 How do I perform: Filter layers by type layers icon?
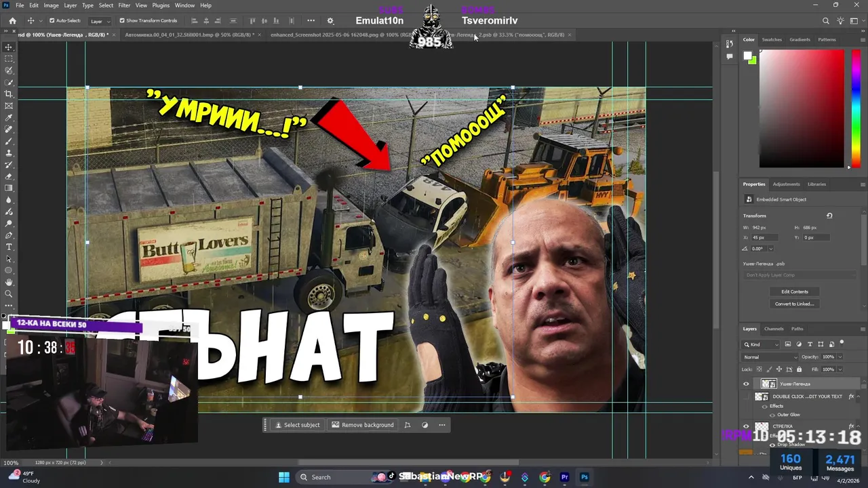coord(810,344)
